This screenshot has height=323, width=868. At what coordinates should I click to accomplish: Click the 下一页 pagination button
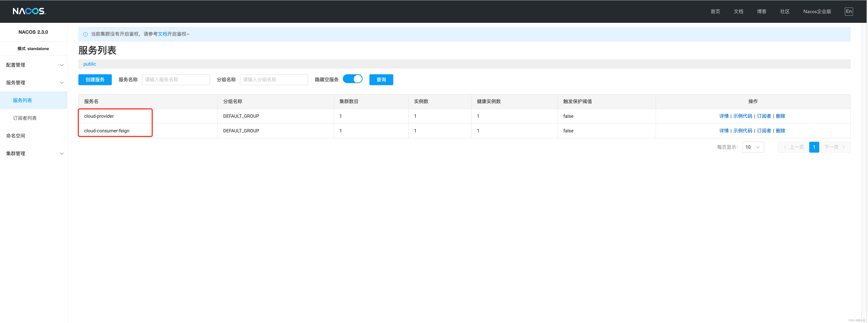pyautogui.click(x=835, y=147)
